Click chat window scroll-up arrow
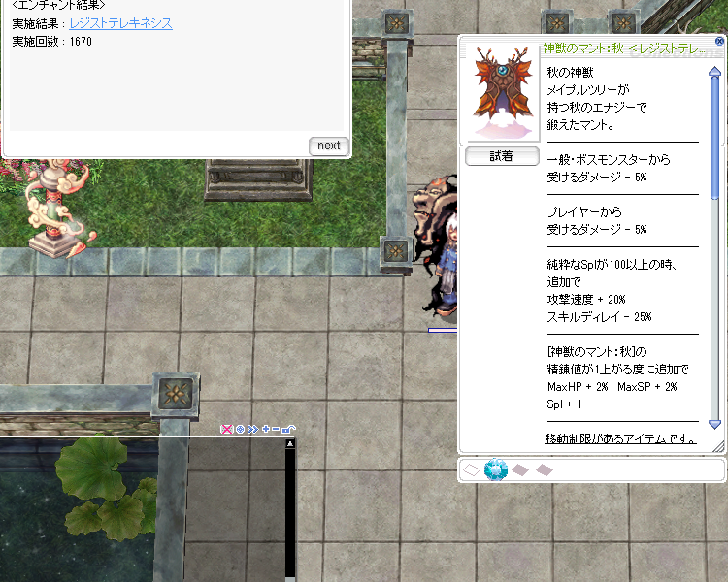Image resolution: width=728 pixels, height=582 pixels. pyautogui.click(x=289, y=444)
